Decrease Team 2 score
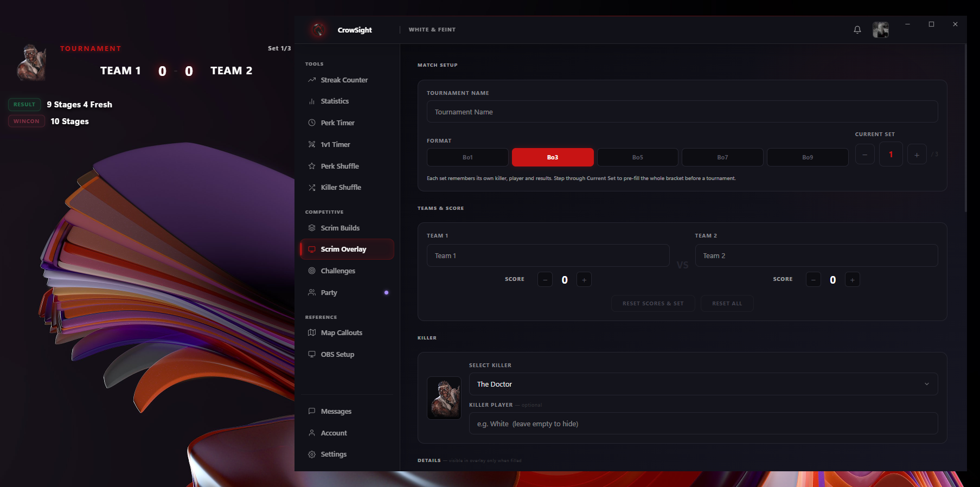Viewport: 980px width, 487px height. point(813,280)
